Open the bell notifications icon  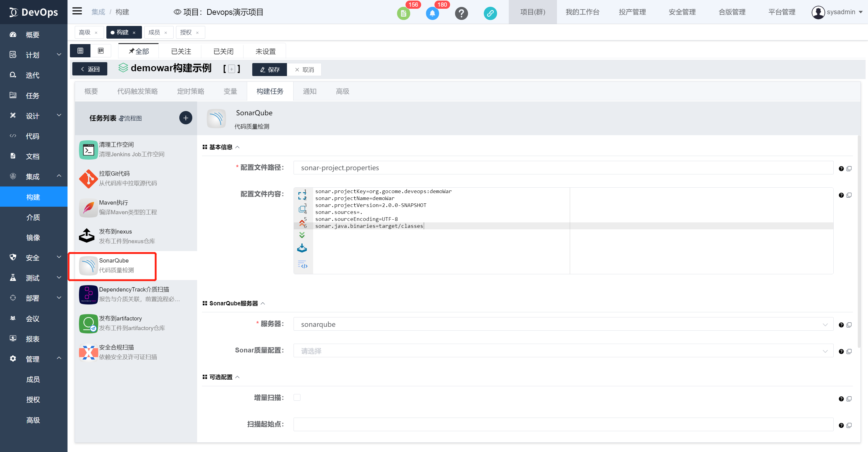(432, 14)
